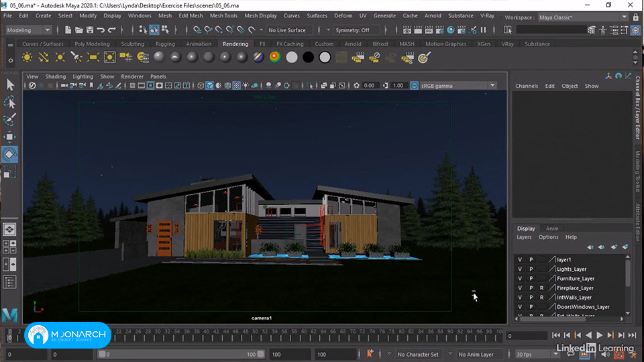Click the white shader ball on shelf
The image size is (644, 362).
(x=292, y=58)
